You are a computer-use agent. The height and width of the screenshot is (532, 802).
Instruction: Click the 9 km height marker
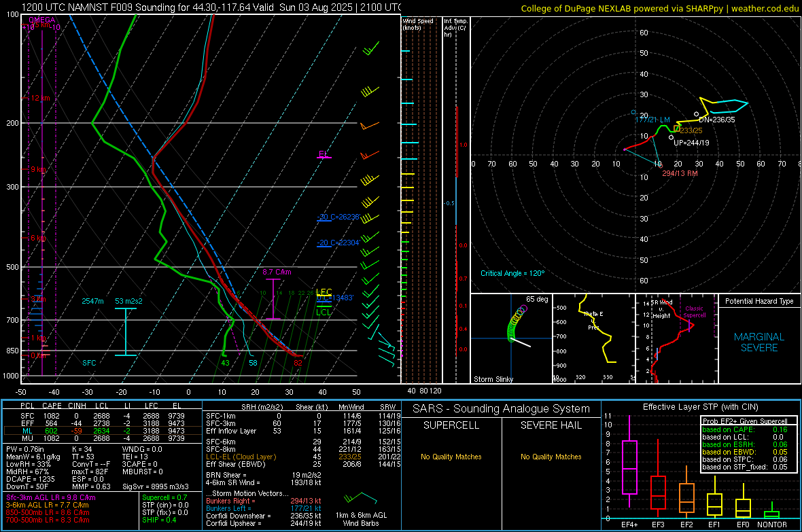pos(38,169)
